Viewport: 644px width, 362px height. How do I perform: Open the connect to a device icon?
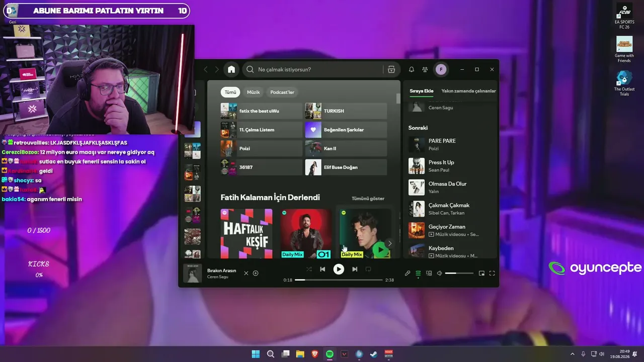coord(429,273)
